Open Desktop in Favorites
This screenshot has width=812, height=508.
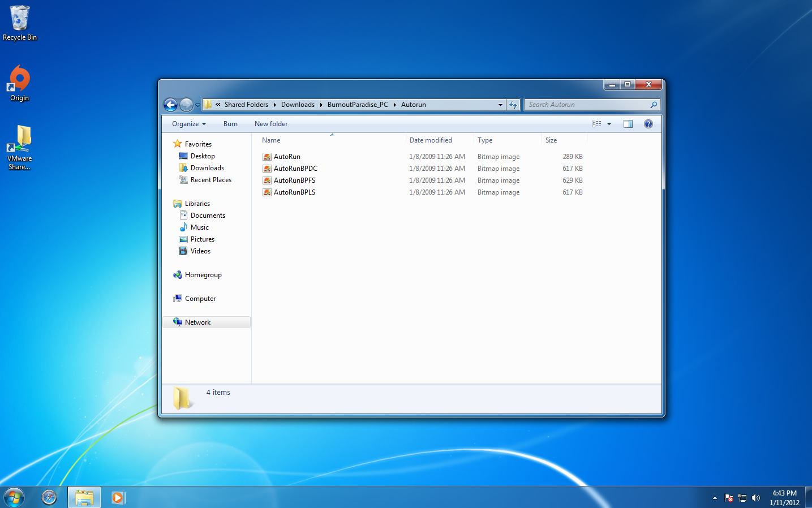[203, 156]
